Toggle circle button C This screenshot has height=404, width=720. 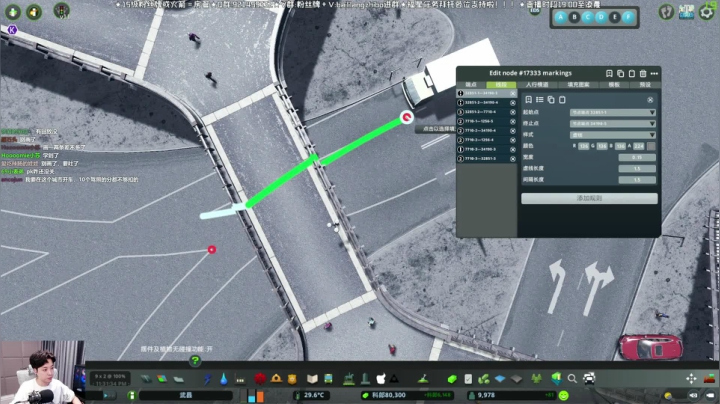point(587,17)
